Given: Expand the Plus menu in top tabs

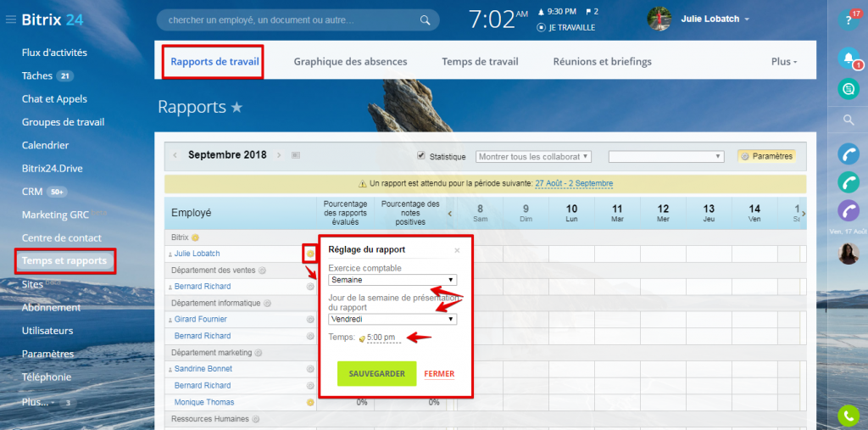Looking at the screenshot, I should pyautogui.click(x=784, y=62).
